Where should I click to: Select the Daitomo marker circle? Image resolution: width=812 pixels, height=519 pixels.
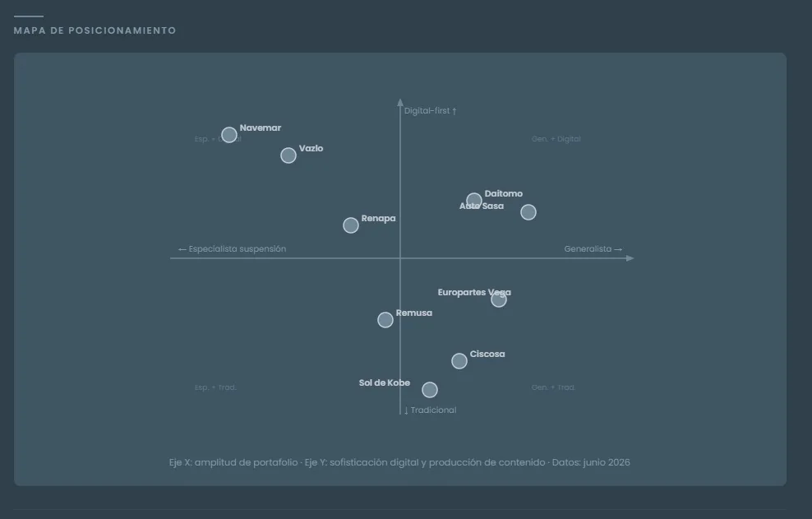click(x=474, y=201)
